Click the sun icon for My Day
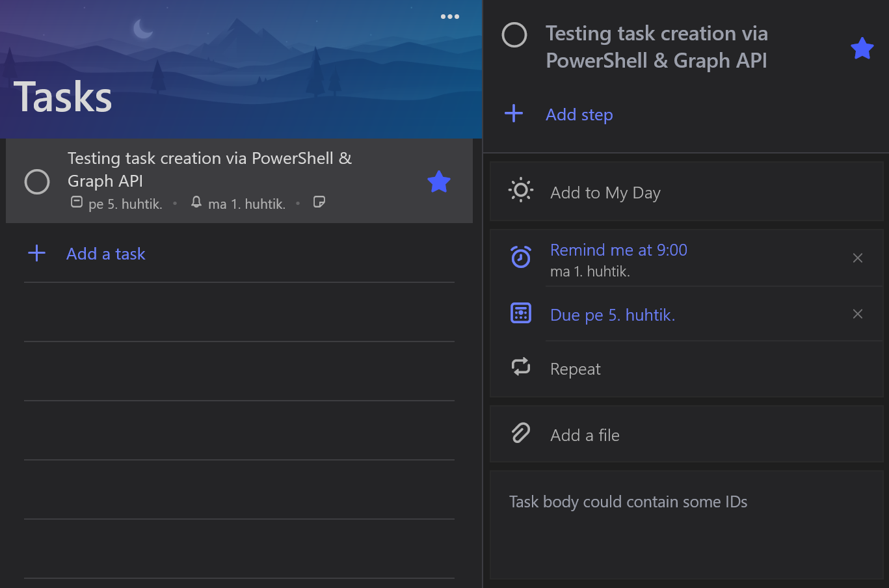 point(521,191)
